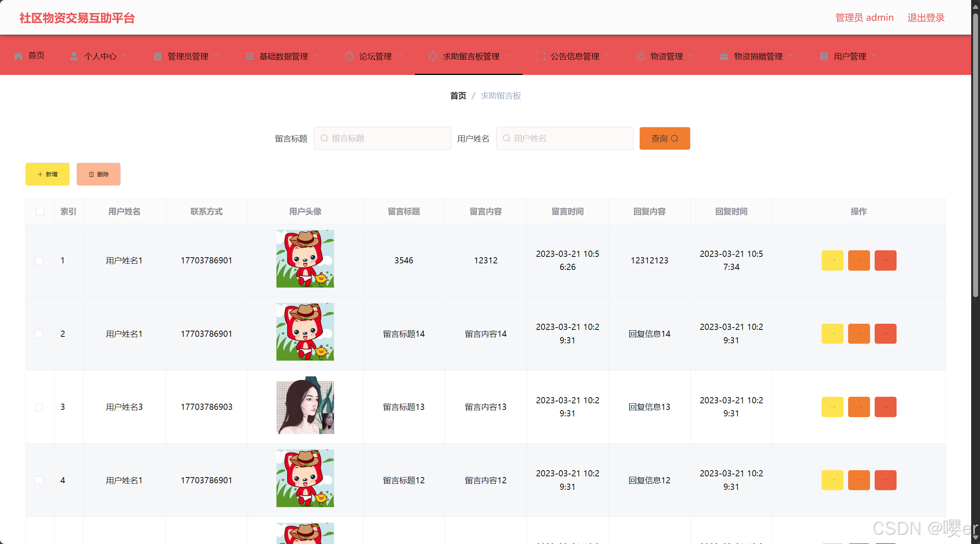Click the 退出登录 logout link

point(926,18)
